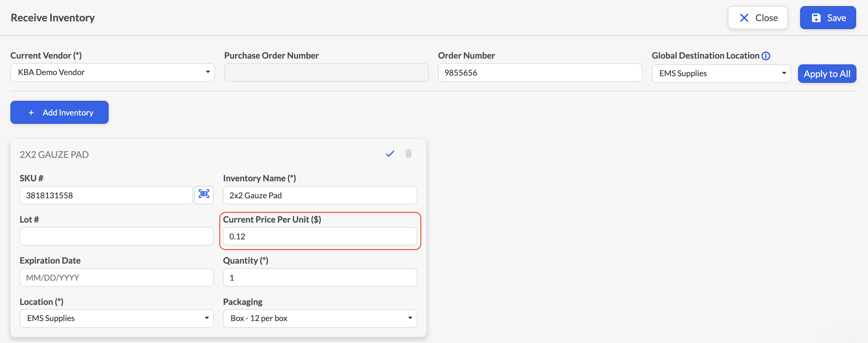868x343 pixels.
Task: Open the Packaging dropdown
Action: [320, 318]
